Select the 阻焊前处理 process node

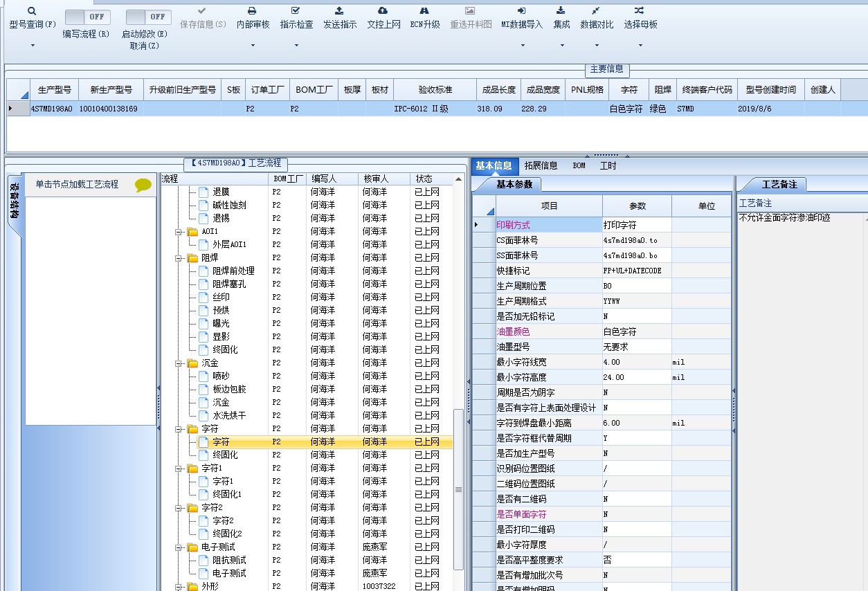(233, 271)
